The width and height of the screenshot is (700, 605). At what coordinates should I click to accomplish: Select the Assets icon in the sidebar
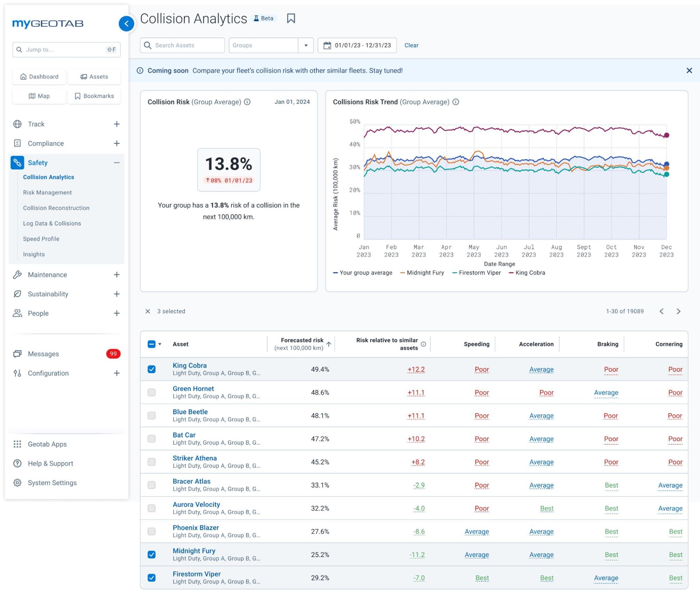click(94, 77)
